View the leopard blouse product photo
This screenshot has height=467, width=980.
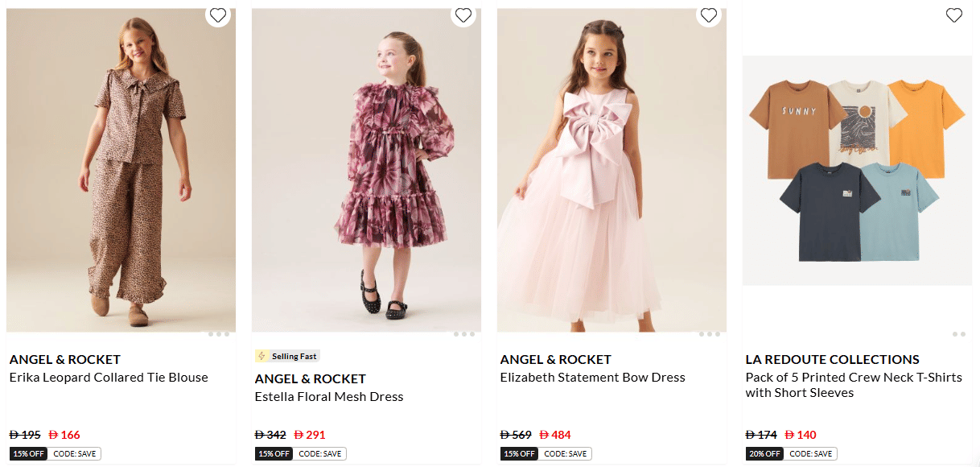(x=121, y=169)
